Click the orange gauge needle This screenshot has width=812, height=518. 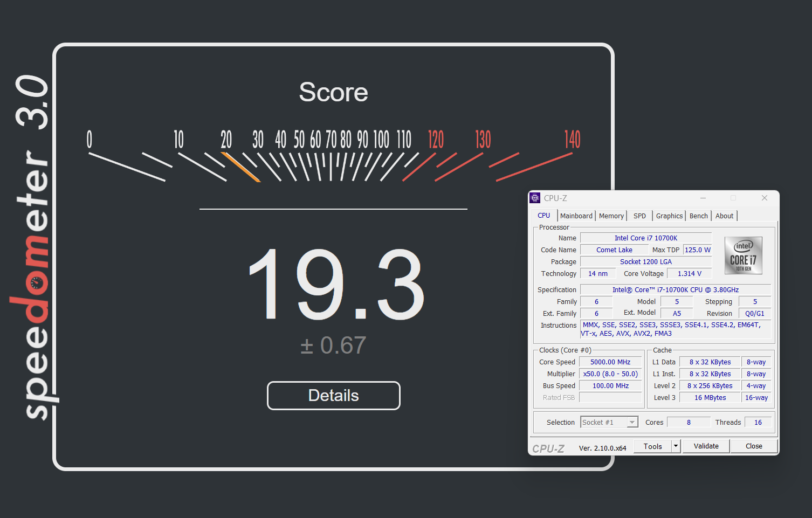(x=241, y=168)
